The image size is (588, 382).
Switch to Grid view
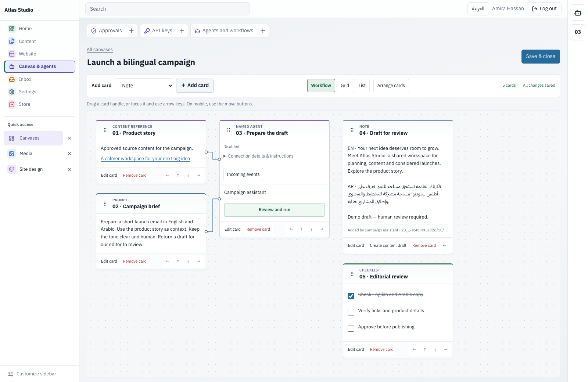click(345, 86)
